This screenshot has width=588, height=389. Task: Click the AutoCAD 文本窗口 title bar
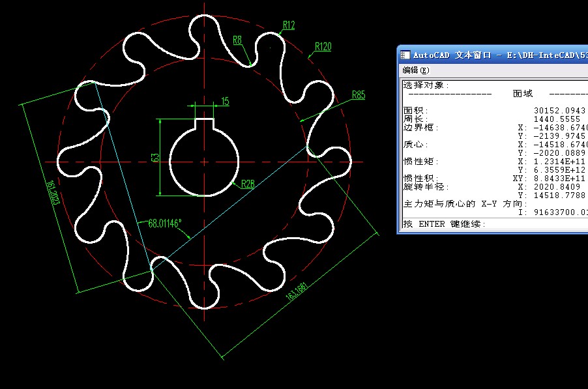(493, 55)
